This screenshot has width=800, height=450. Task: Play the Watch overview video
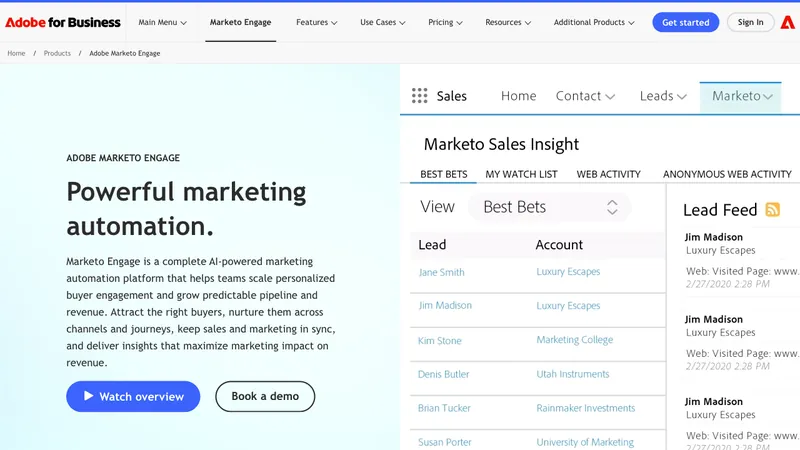(133, 396)
